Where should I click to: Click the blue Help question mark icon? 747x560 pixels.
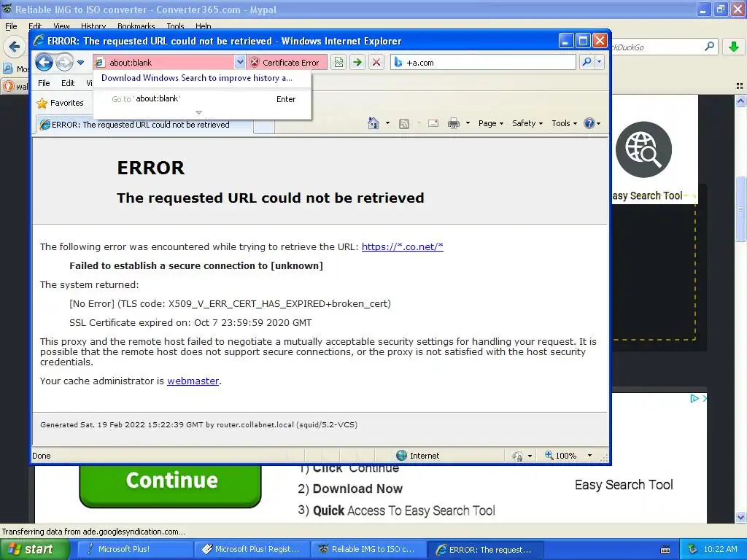pyautogui.click(x=589, y=123)
